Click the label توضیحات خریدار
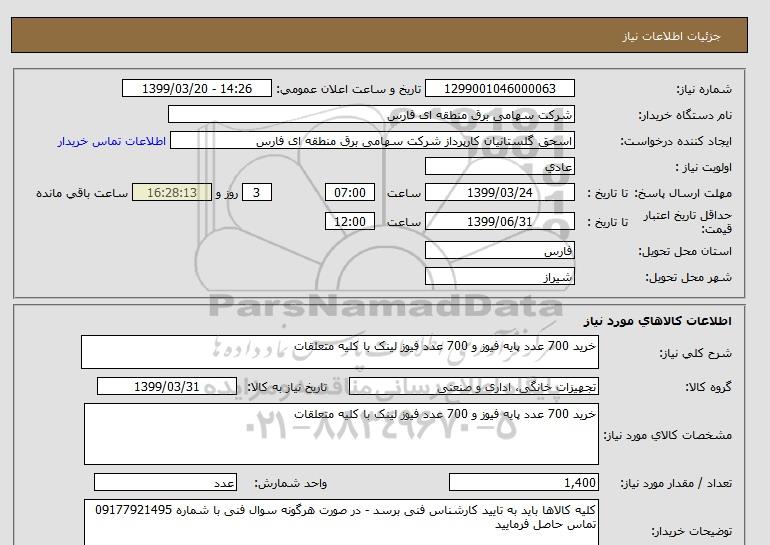The width and height of the screenshot is (770, 545). pyautogui.click(x=691, y=531)
